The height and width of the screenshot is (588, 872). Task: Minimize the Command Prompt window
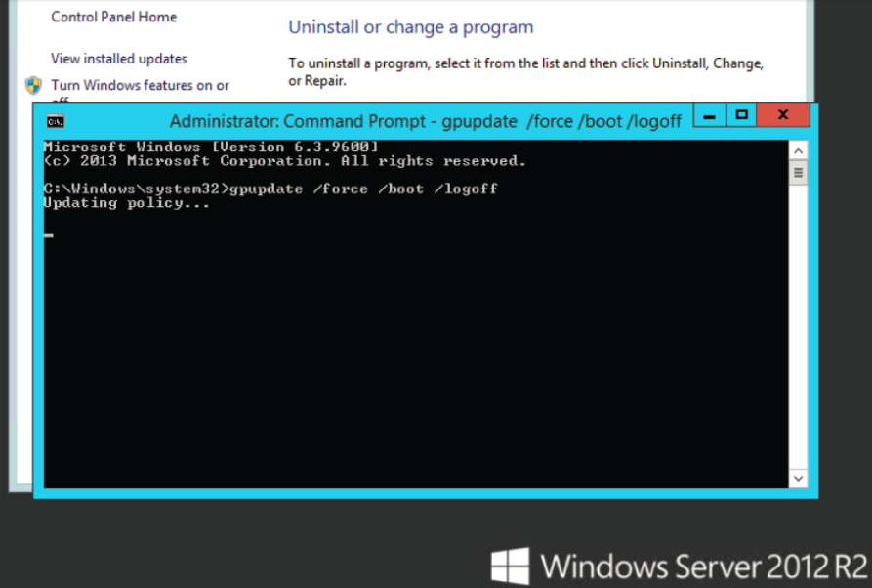(x=709, y=115)
